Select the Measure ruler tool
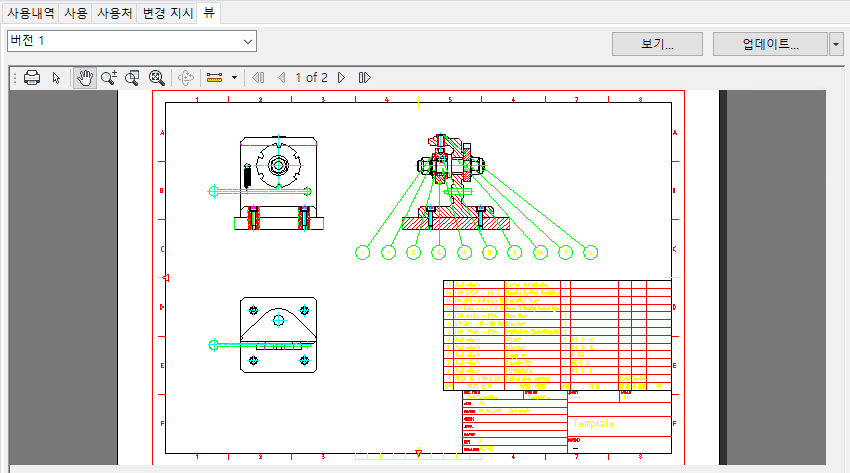The width and height of the screenshot is (850, 473). coord(215,78)
